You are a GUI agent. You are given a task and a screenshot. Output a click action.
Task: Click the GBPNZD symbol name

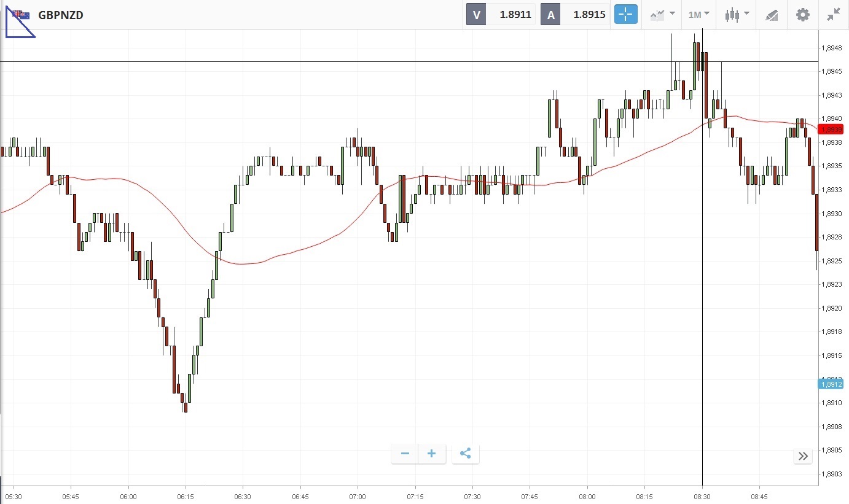(x=60, y=15)
